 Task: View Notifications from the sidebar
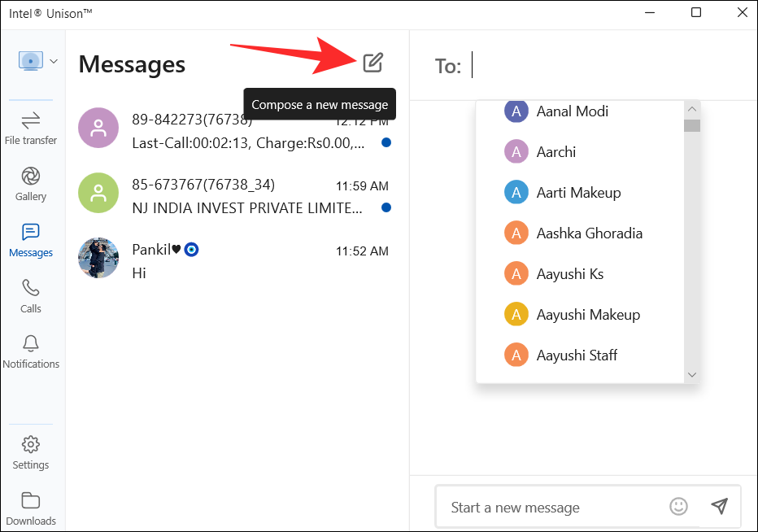click(x=31, y=349)
